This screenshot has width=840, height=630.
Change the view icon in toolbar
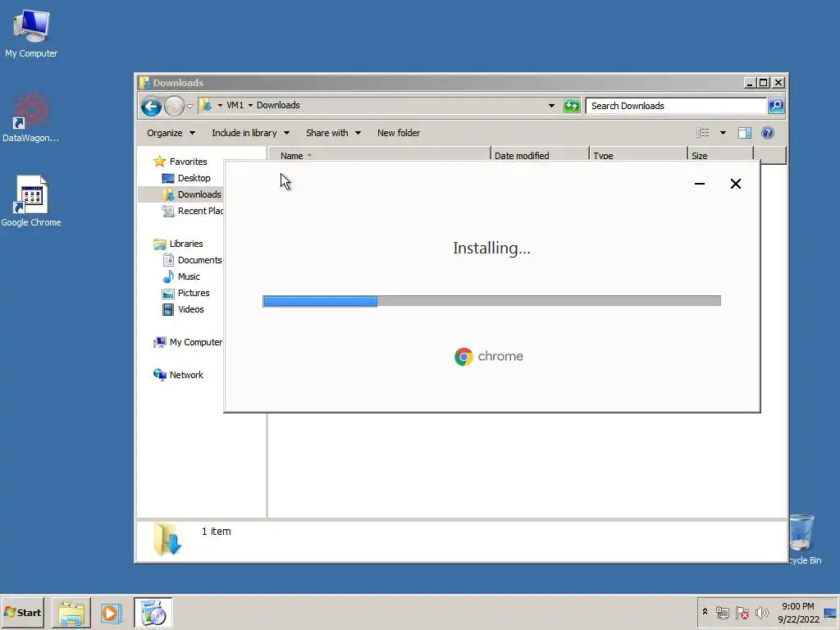click(x=702, y=133)
